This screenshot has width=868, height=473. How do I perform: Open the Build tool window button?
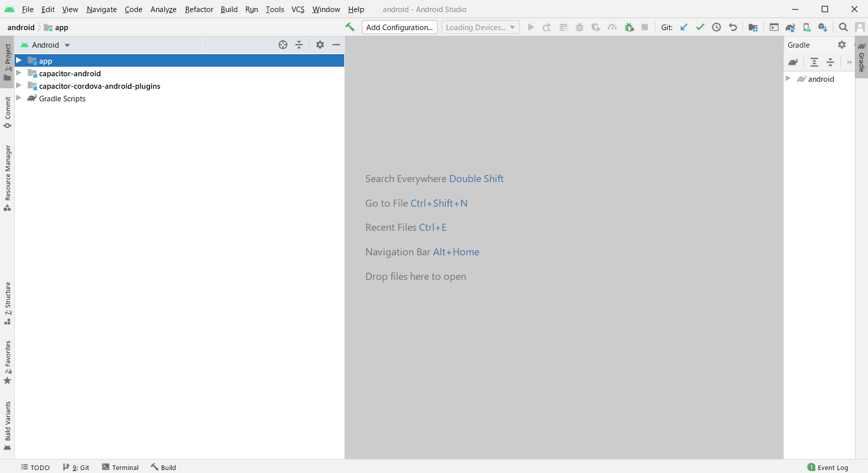click(x=164, y=467)
